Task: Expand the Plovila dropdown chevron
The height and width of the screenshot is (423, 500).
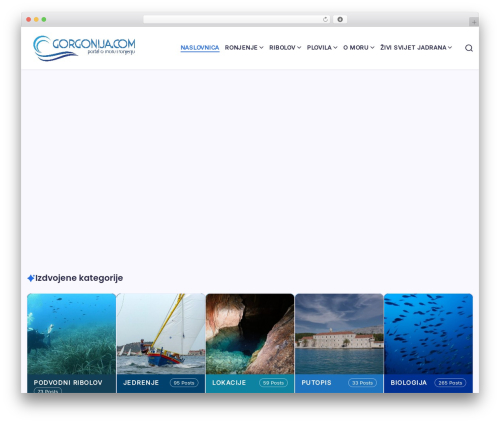Action: coord(335,48)
